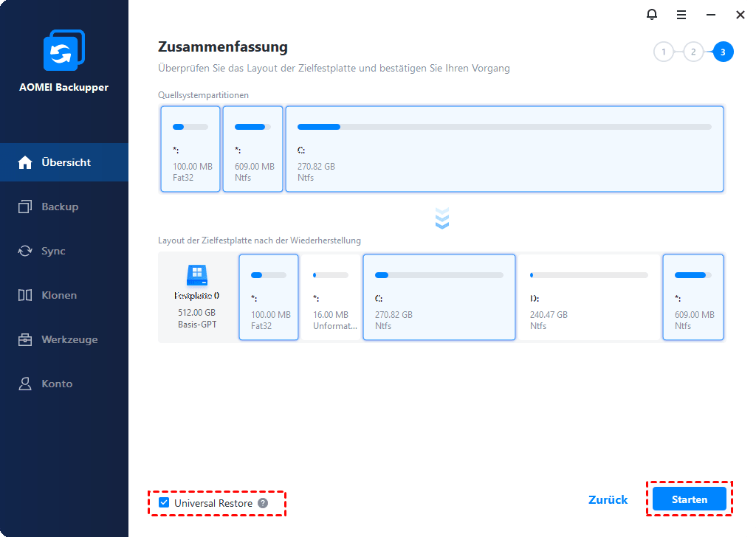This screenshot has height=537, width=756.
Task: Click the Zusammenfassung heading
Action: pos(223,46)
